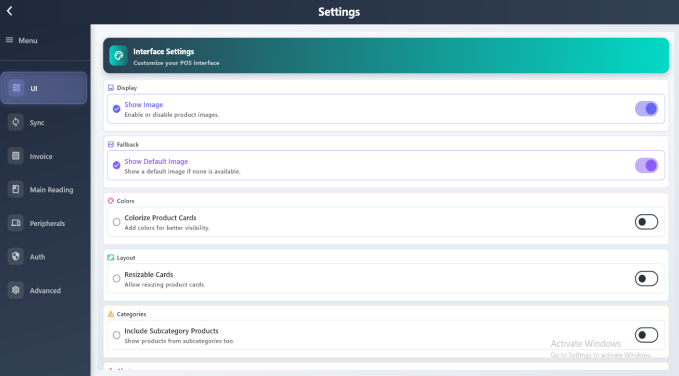Click the Colorize Product Cards label
The height and width of the screenshot is (376, 679).
point(160,218)
